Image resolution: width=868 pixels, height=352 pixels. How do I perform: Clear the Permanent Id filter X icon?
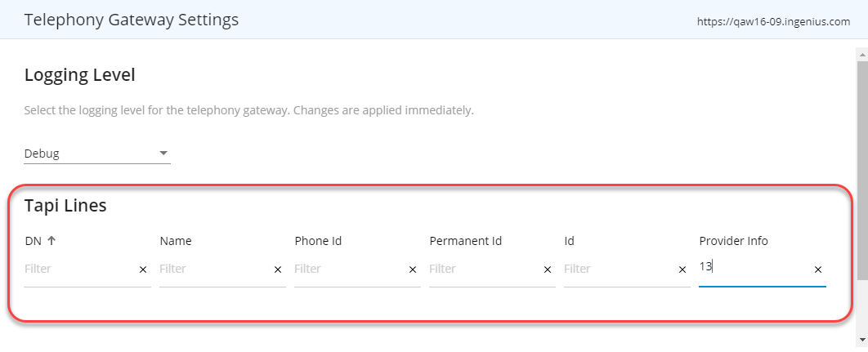[548, 270]
